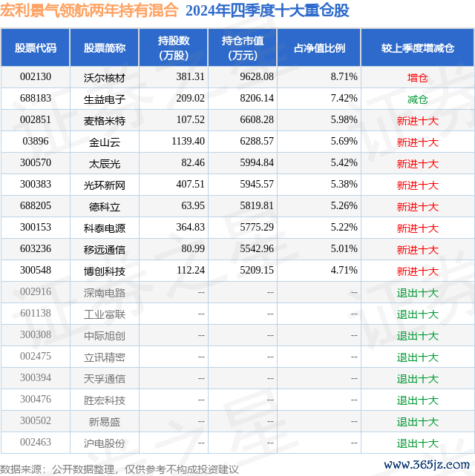Select stock name 德科立
Screen dimensions: 475x476
(x=105, y=207)
